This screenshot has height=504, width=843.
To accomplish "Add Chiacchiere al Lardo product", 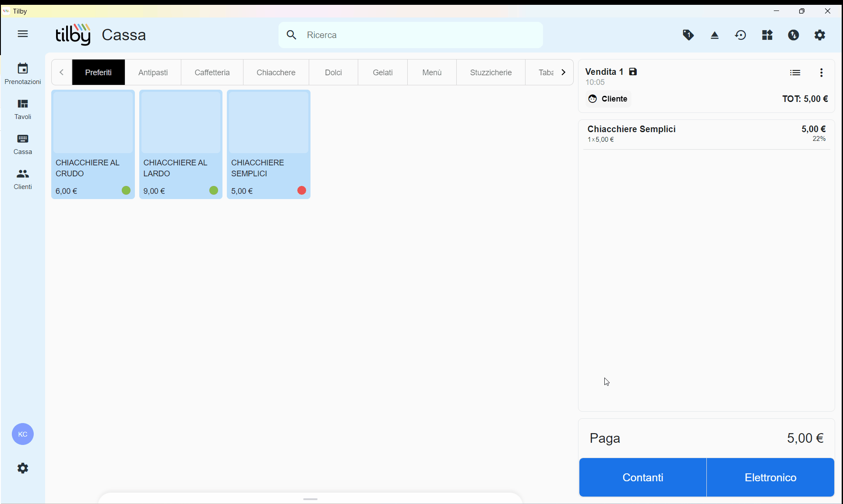I will click(x=181, y=144).
